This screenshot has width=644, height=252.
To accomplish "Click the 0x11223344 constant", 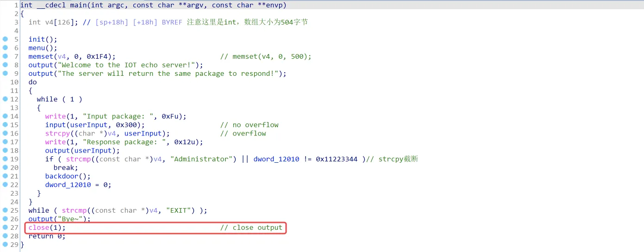I will [337, 159].
